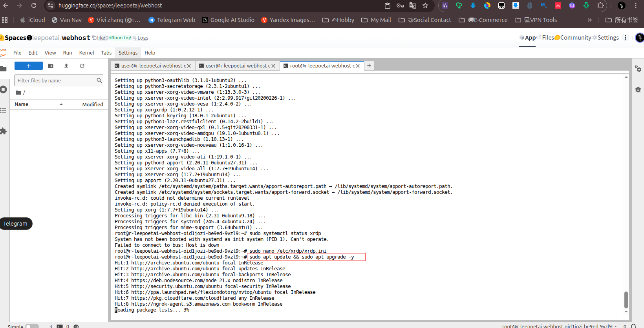The height and width of the screenshot is (328, 644).
Task: Add a new tab with plus button
Action: tap(369, 66)
